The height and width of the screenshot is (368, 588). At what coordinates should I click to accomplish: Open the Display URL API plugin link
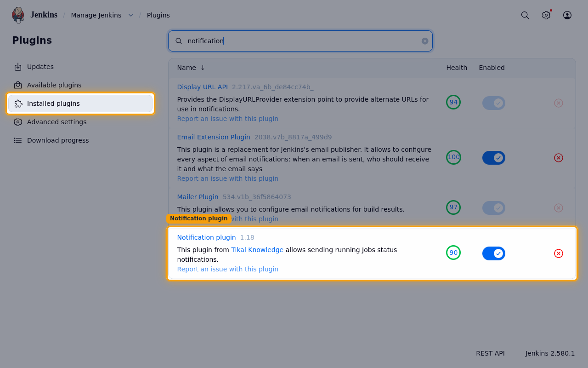tap(203, 87)
